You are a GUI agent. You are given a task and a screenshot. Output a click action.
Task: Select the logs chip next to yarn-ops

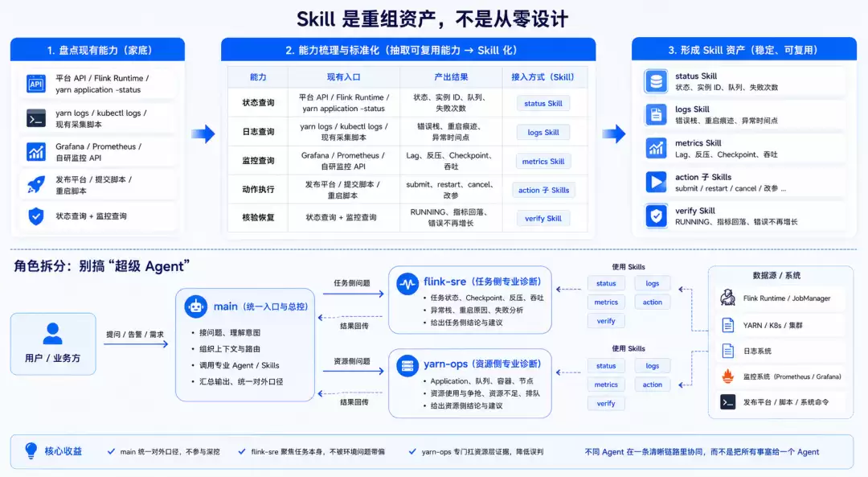652,366
